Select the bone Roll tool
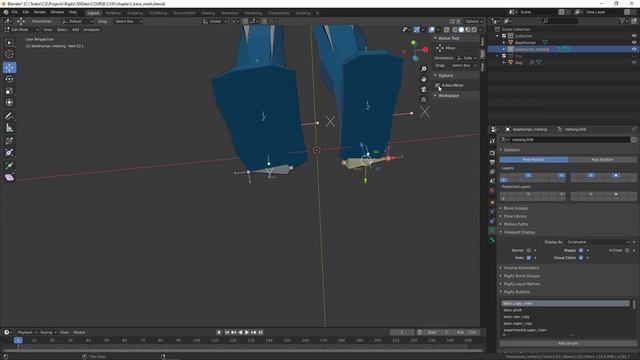The image size is (640, 360). [x=9, y=141]
